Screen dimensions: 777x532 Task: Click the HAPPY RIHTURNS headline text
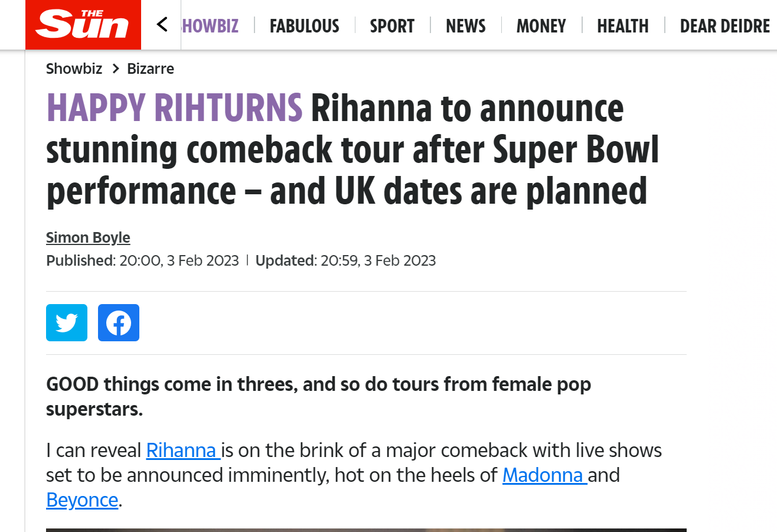click(x=175, y=108)
